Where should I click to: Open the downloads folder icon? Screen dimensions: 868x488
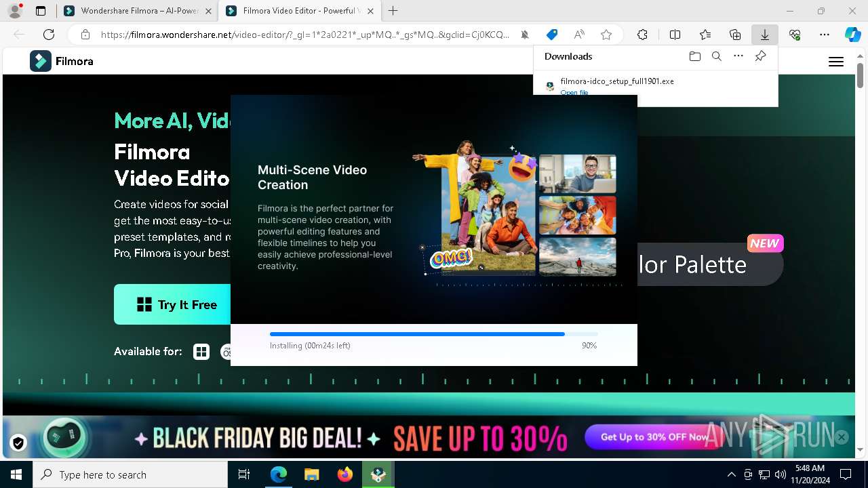pos(694,56)
